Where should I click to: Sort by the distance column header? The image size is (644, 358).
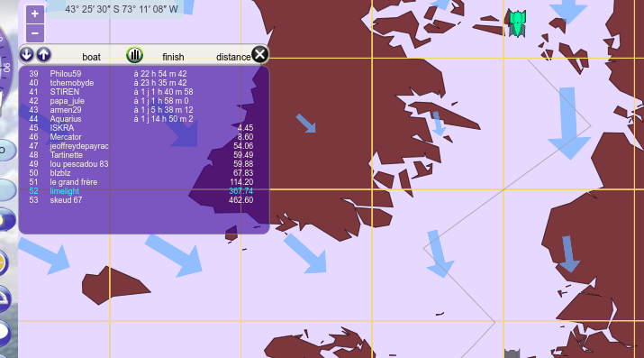pyautogui.click(x=233, y=57)
